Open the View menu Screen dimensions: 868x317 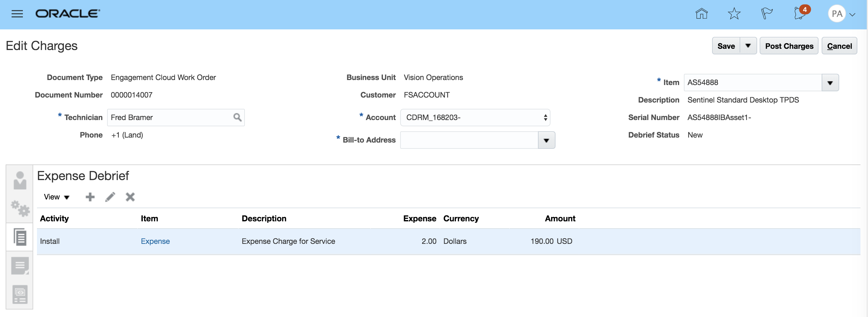point(56,197)
